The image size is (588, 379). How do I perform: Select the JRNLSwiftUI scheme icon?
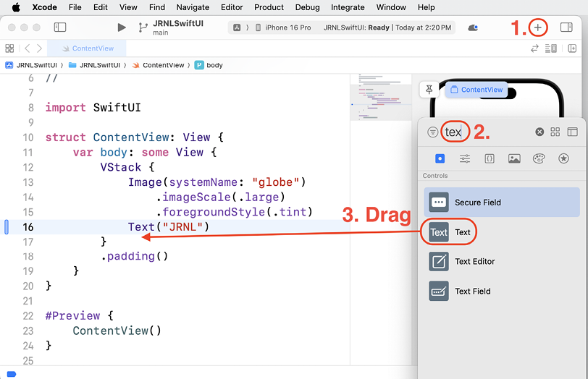(x=237, y=27)
